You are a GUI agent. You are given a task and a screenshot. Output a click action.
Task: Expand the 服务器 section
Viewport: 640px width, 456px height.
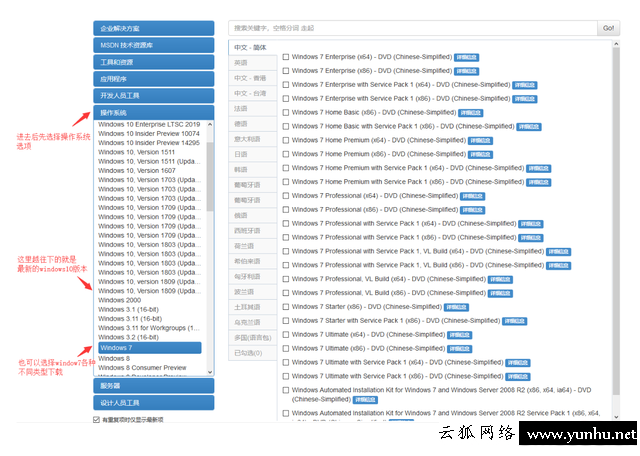pyautogui.click(x=153, y=386)
